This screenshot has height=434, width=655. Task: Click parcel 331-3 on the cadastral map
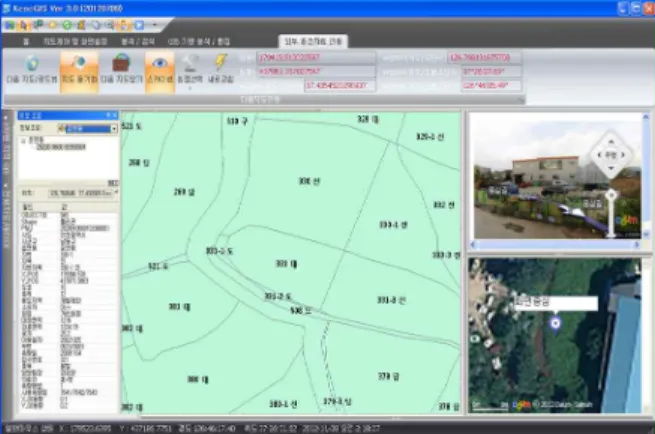(x=391, y=300)
